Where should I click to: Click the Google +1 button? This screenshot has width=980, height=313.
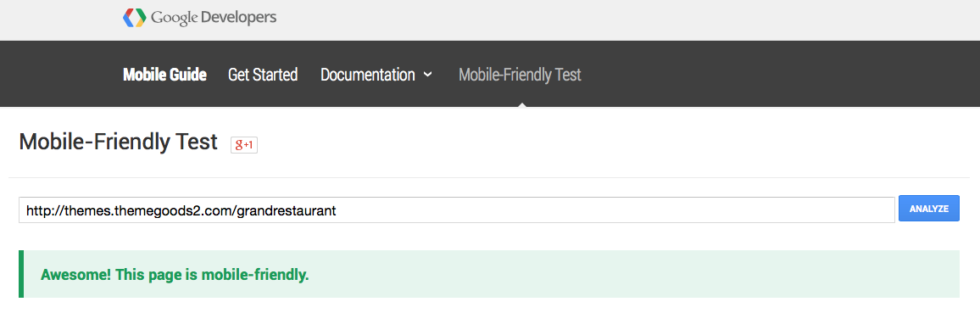(x=244, y=144)
